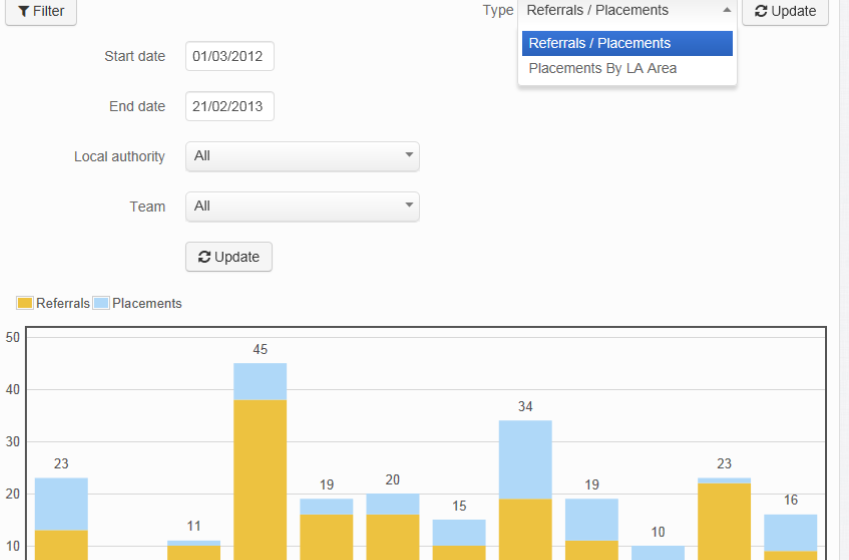Click the bar labeled 20
Image resolution: width=849 pixels, height=560 pixels.
pyautogui.click(x=393, y=527)
